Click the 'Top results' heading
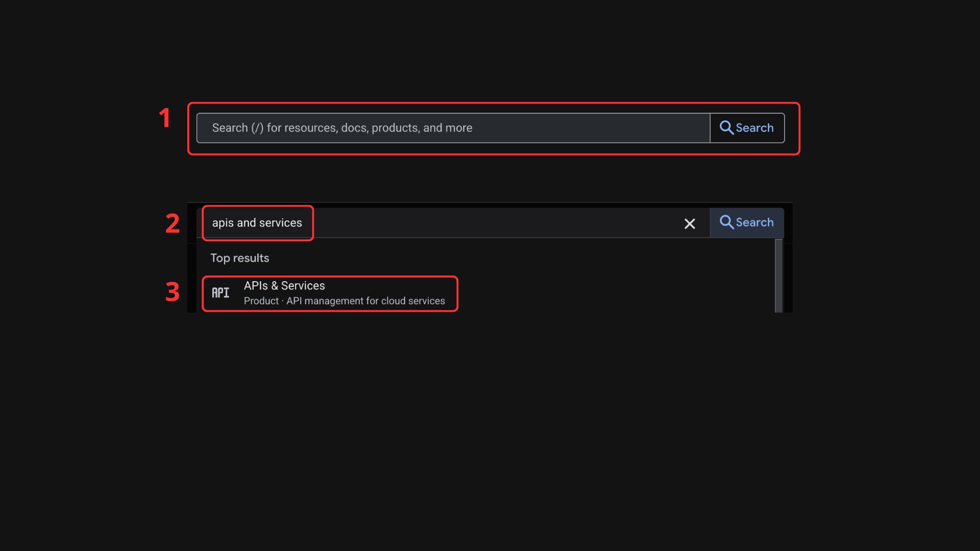Screen dimensions: 980x551 (239, 258)
